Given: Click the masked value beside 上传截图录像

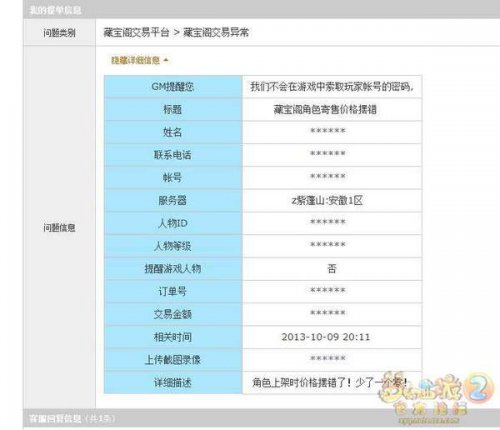Looking at the screenshot, I should click(x=328, y=359).
